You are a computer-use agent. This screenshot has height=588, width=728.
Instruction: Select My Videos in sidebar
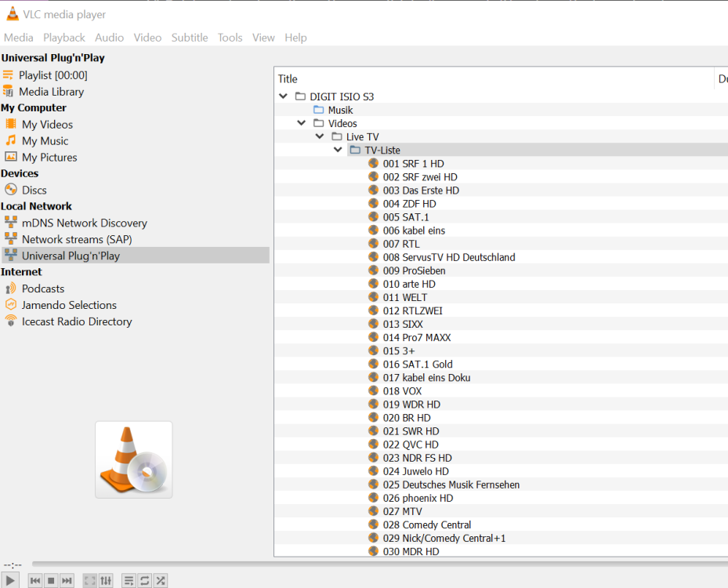coord(47,125)
